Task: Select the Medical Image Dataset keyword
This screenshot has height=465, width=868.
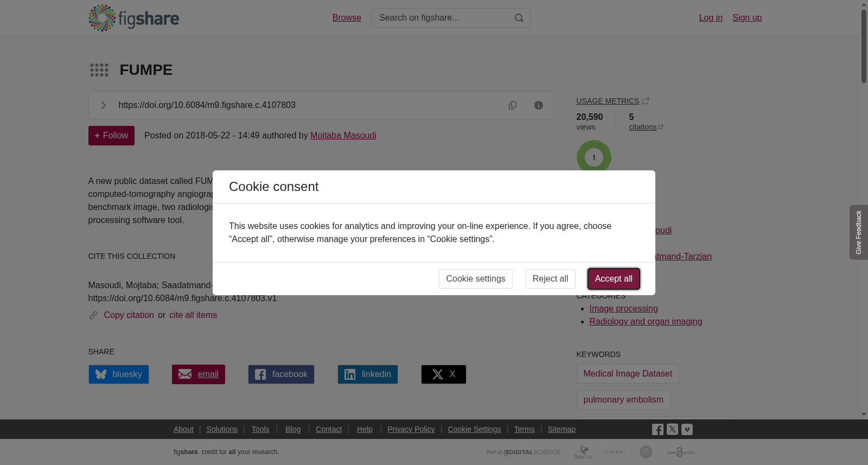Action: [628, 374]
